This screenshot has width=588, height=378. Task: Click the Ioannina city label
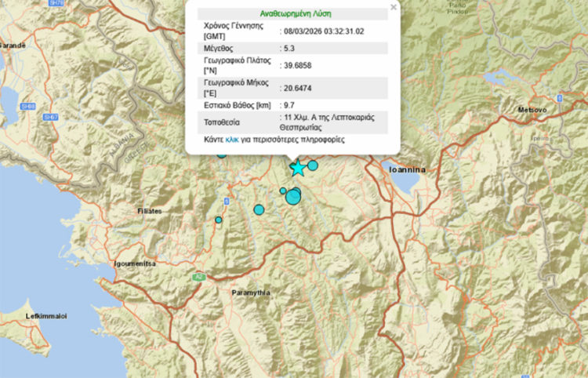pos(407,169)
